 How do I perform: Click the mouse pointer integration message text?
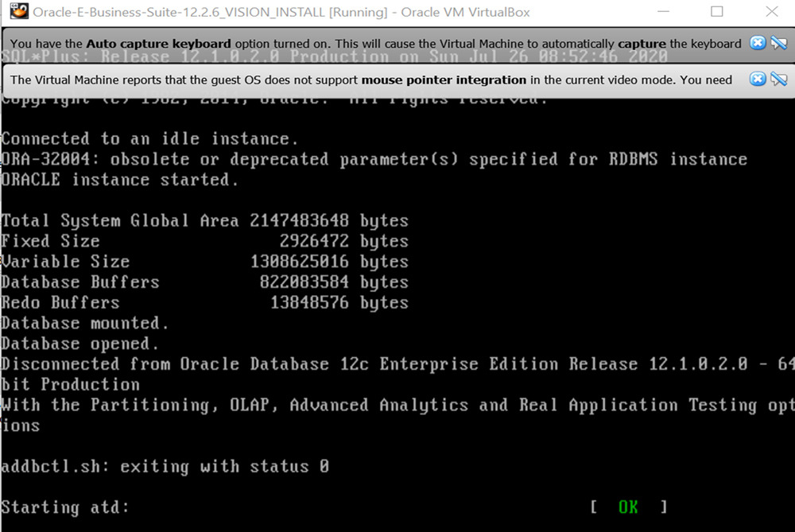[x=371, y=80]
